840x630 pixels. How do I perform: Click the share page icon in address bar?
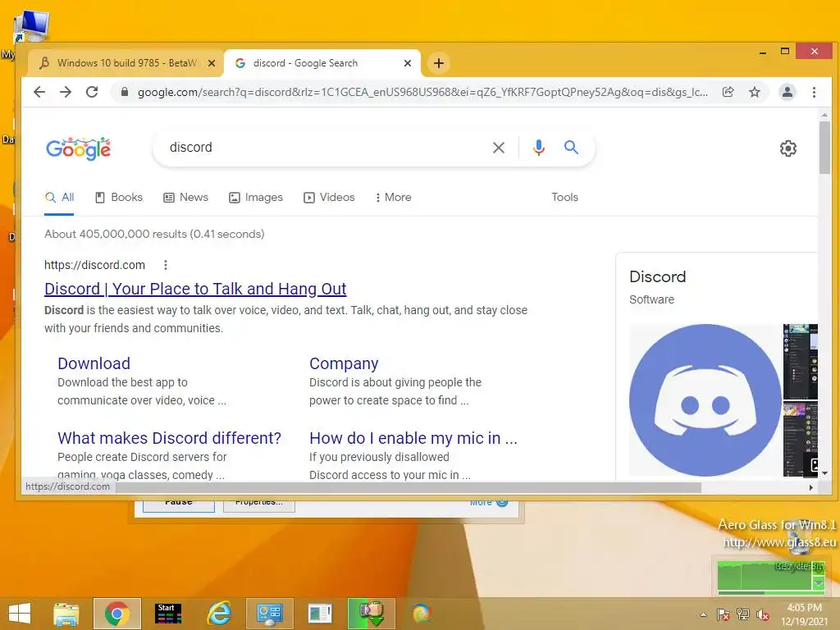(x=728, y=92)
